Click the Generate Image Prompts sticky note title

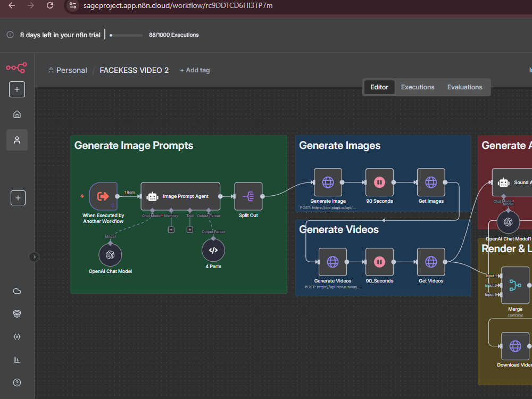coord(134,146)
